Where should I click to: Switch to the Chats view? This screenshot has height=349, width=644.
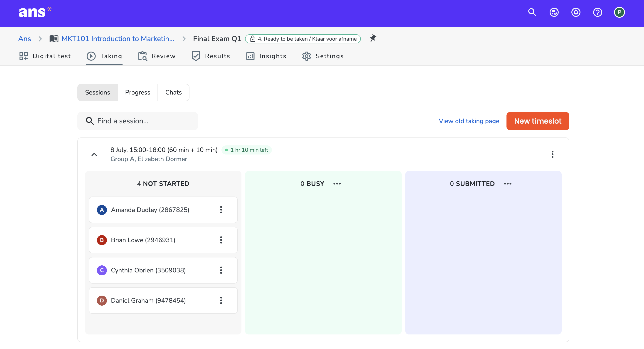pos(174,92)
